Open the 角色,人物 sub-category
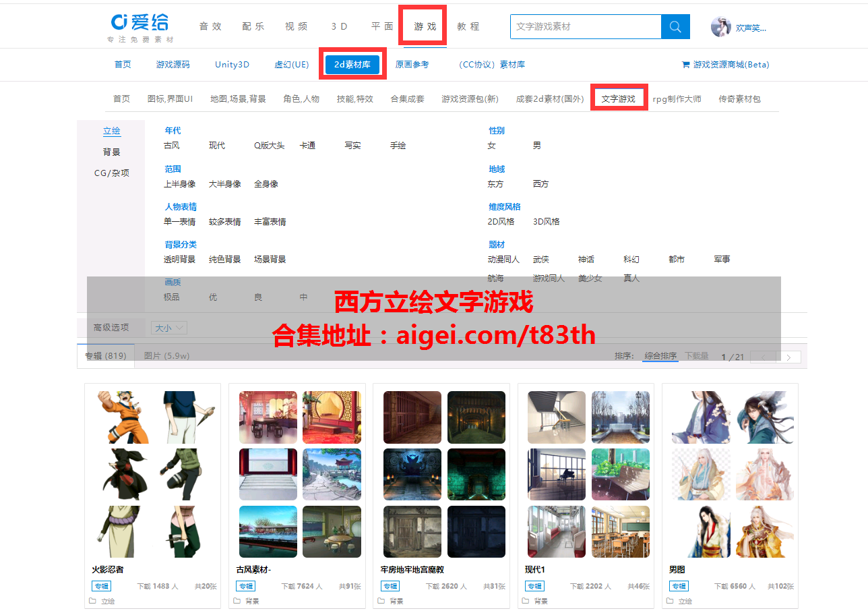 301,98
